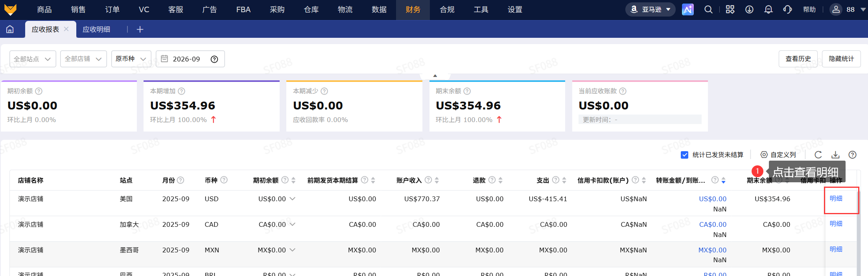Screen dimensions: 868x276
Task: Close the 应收报表 tab
Action: point(66,29)
